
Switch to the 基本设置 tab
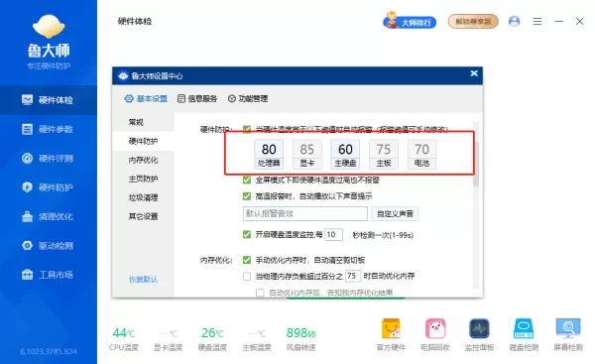pyautogui.click(x=146, y=98)
